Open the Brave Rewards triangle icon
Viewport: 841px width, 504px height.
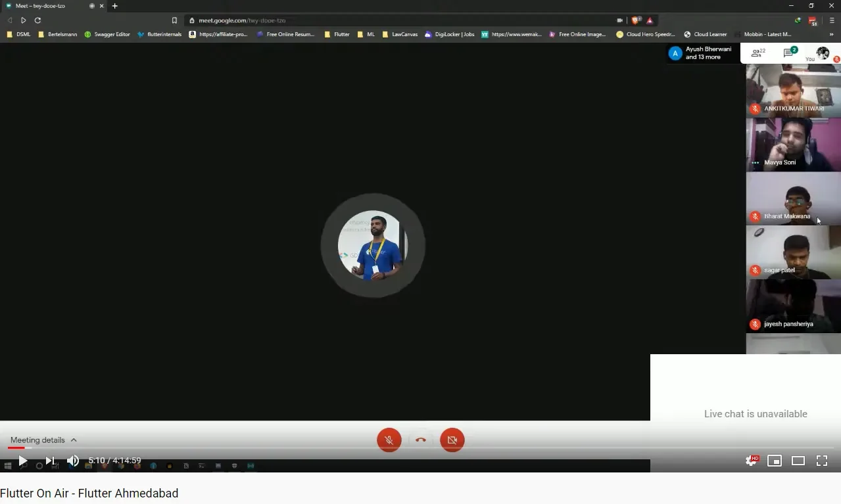click(x=650, y=20)
